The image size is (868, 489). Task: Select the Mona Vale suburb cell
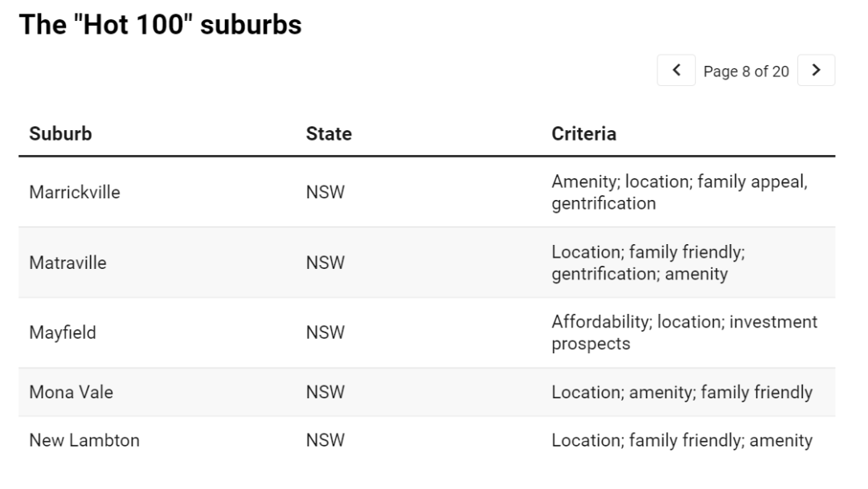click(71, 392)
